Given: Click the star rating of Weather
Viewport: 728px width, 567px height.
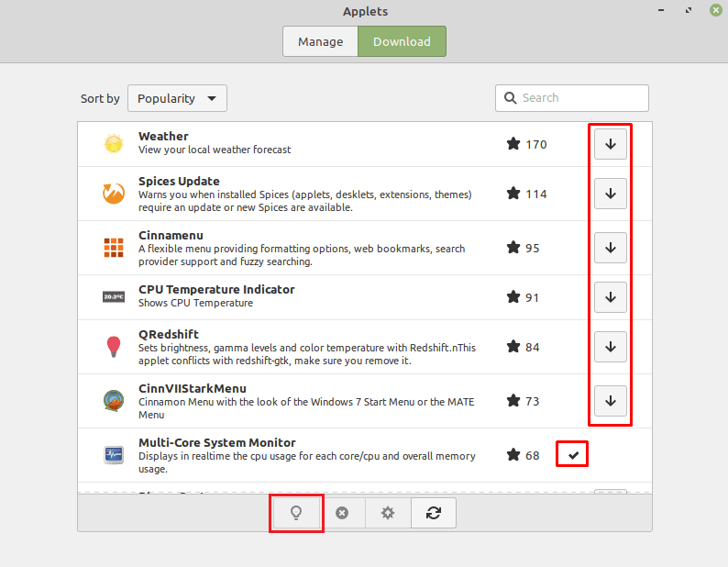Looking at the screenshot, I should pyautogui.click(x=513, y=144).
